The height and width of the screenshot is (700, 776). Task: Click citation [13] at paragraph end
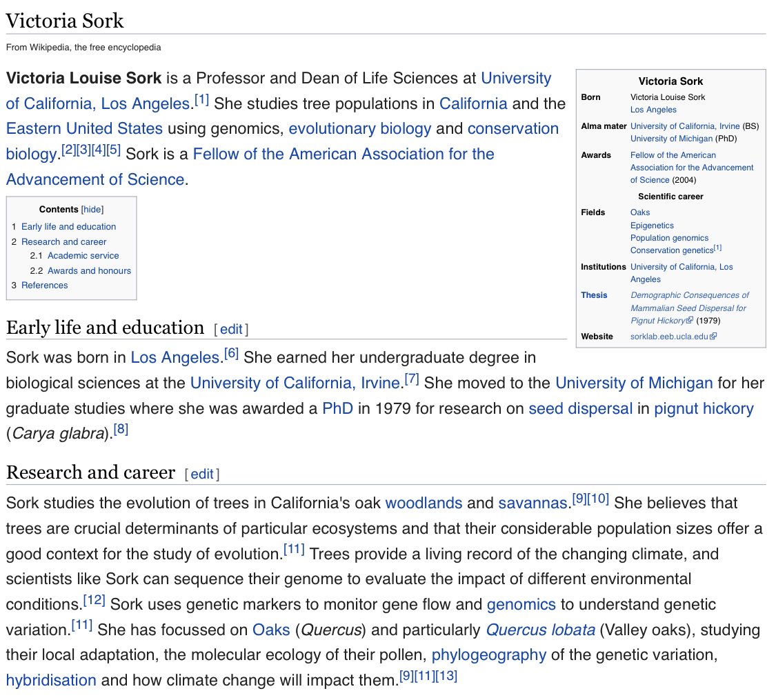pyautogui.click(x=446, y=677)
